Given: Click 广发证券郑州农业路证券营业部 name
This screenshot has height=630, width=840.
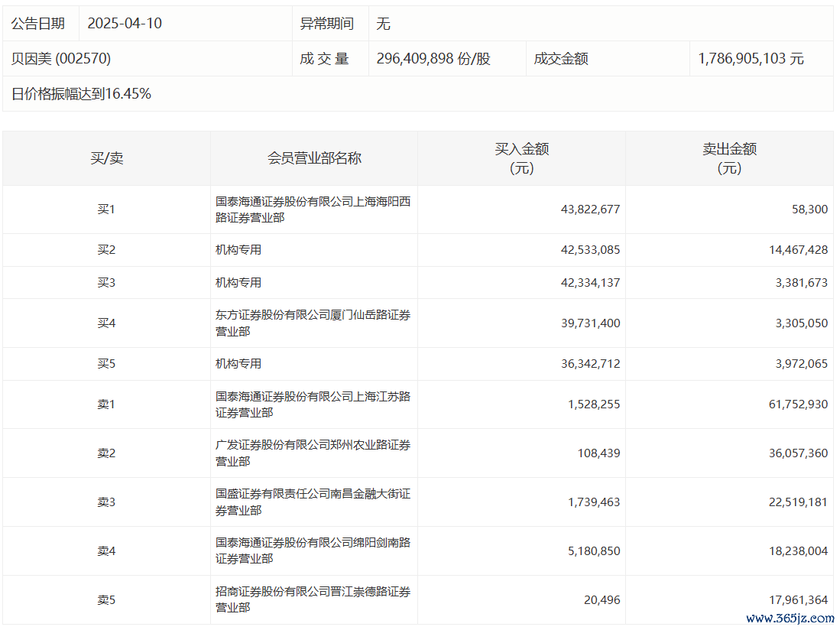Looking at the screenshot, I should [313, 453].
